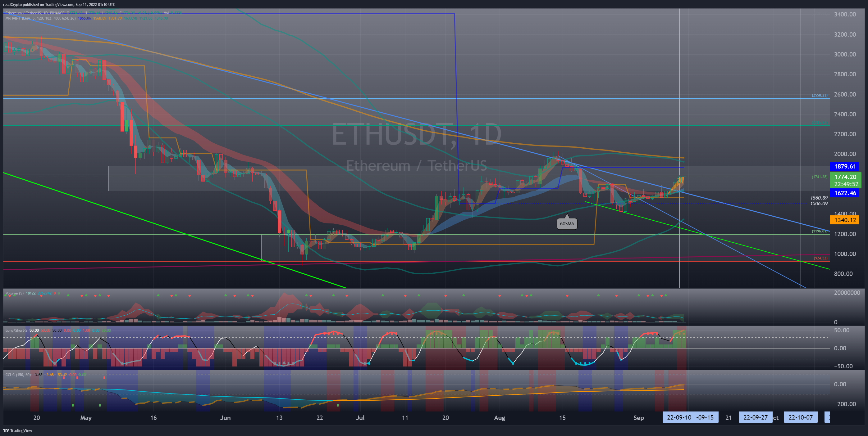Viewport: 868px width, 436px height.
Task: Click the italic 1560.89 level label
Action: (819, 198)
